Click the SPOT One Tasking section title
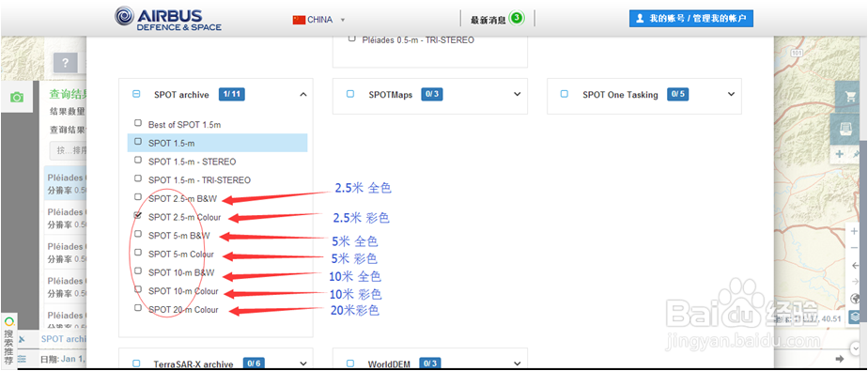The height and width of the screenshot is (371, 868). tap(620, 95)
